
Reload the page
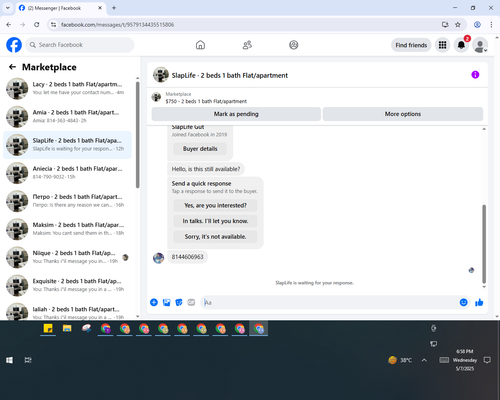point(37,25)
